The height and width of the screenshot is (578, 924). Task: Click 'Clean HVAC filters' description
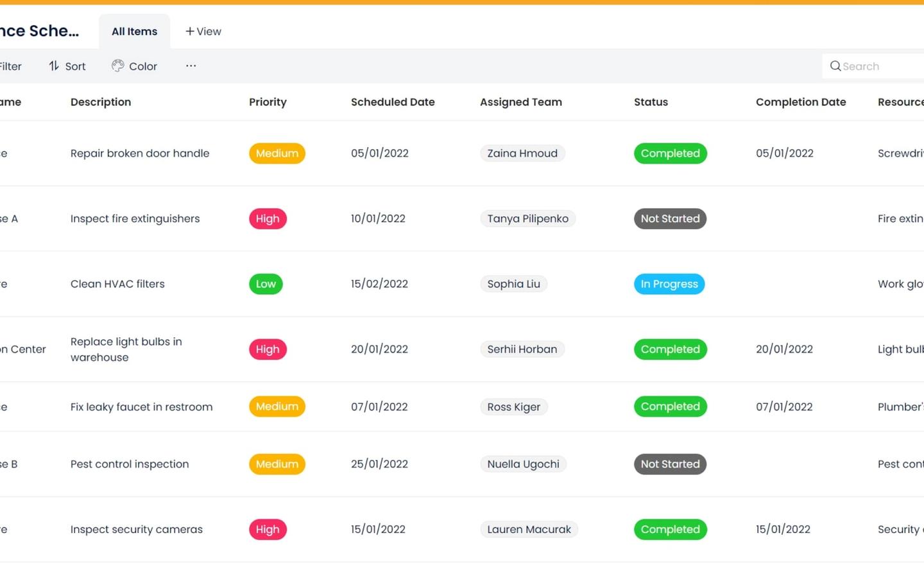[x=117, y=284]
